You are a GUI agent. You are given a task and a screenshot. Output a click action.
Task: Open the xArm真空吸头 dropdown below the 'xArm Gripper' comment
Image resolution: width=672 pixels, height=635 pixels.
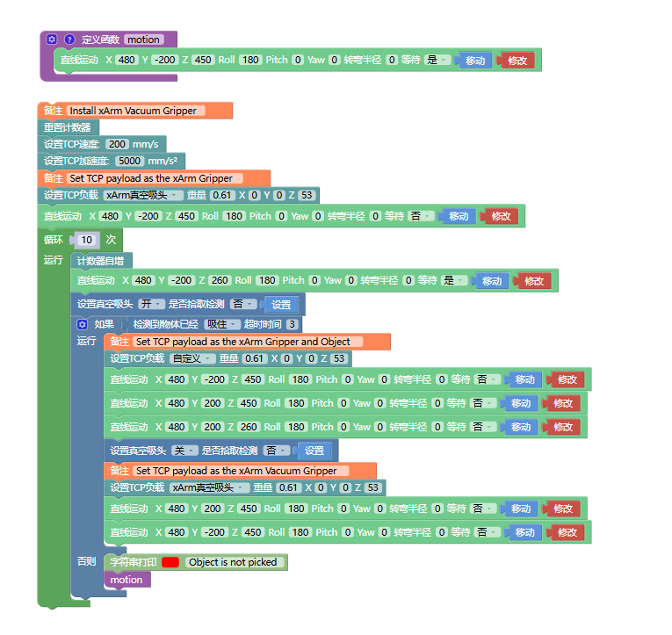(x=143, y=195)
